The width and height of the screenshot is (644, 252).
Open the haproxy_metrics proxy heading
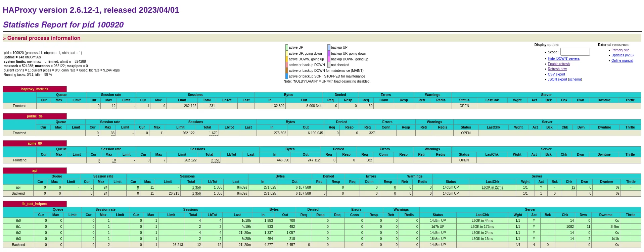click(x=35, y=89)
